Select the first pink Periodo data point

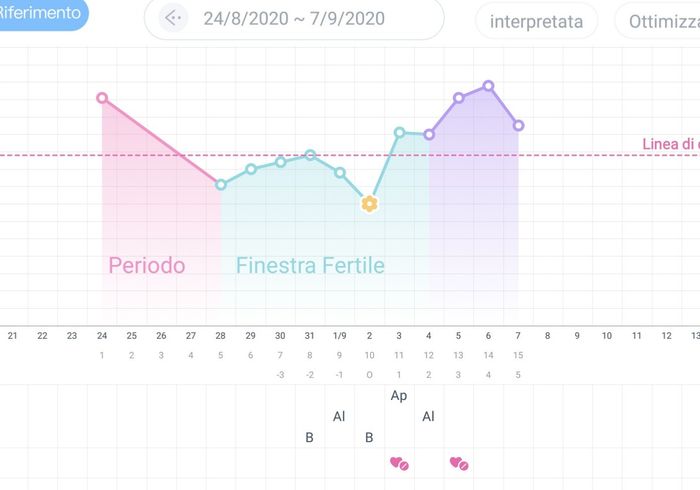click(102, 98)
